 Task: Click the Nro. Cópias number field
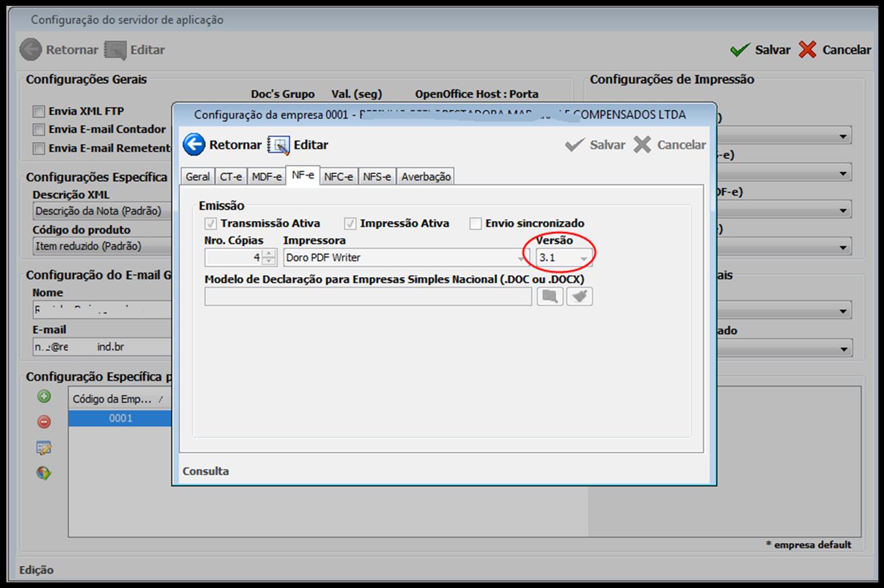[x=233, y=258]
